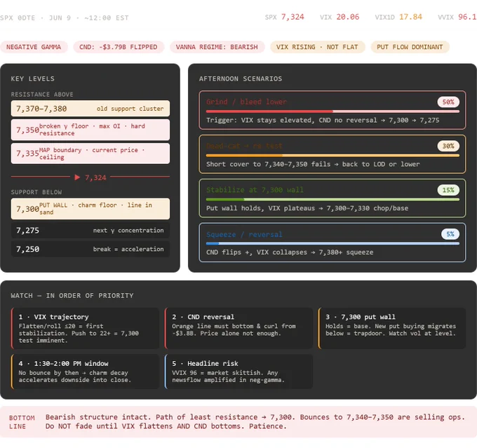Click the RESISTANCE ABOVE subheading

tap(42, 94)
